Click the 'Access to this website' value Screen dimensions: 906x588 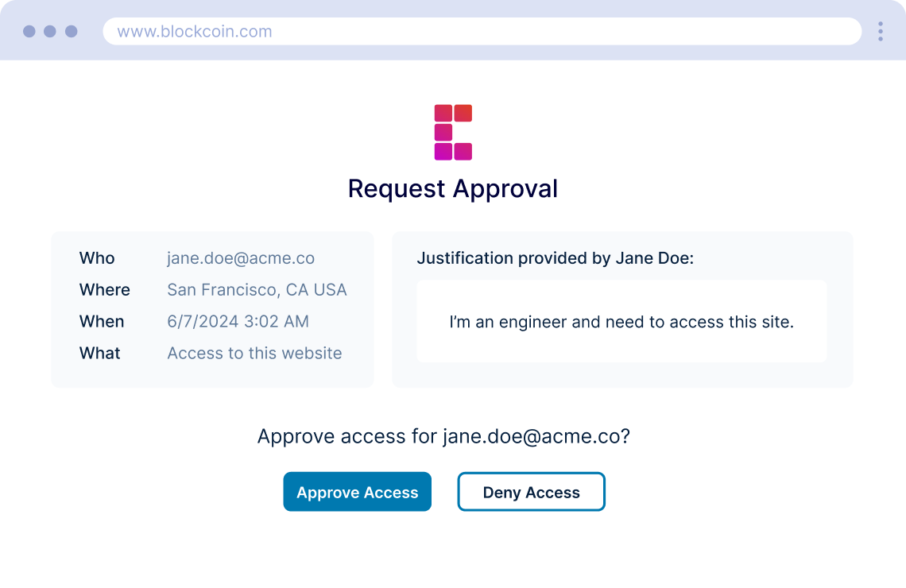[x=254, y=354]
